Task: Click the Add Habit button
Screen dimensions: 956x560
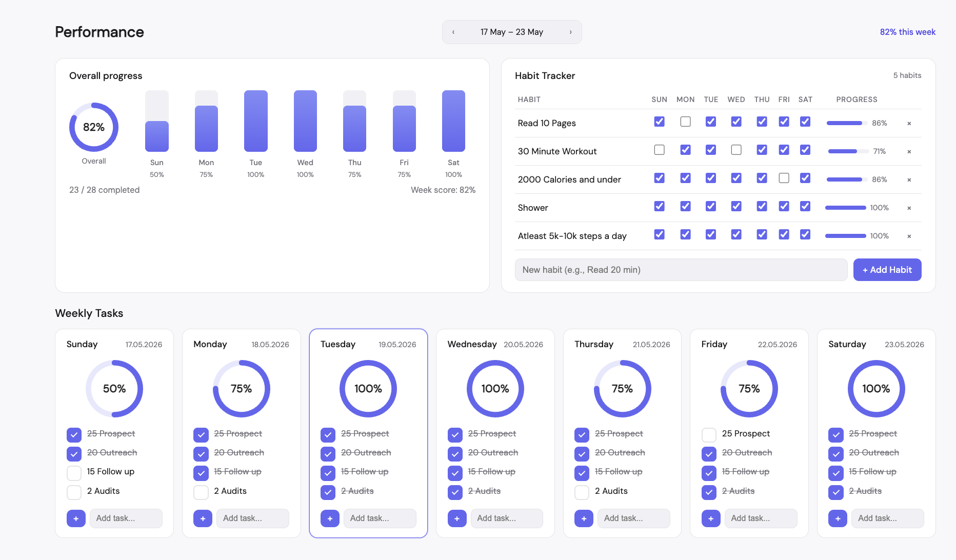Action: [x=887, y=270]
